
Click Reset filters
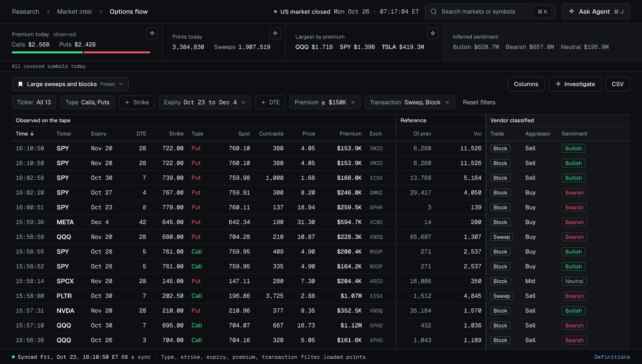(479, 102)
